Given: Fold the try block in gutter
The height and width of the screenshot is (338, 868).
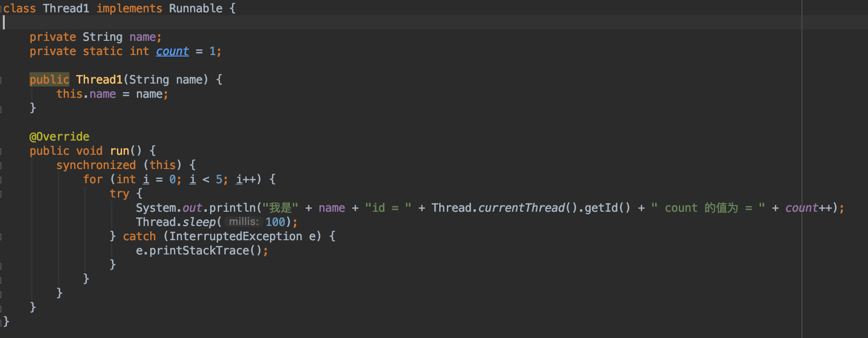Looking at the screenshot, I should pyautogui.click(x=1, y=194).
